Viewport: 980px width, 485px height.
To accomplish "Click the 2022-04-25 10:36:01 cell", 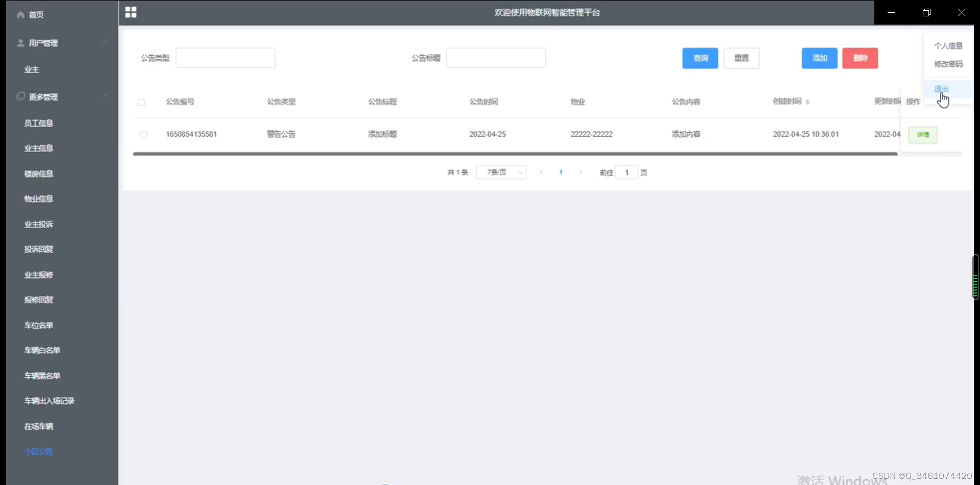I will tap(806, 134).
